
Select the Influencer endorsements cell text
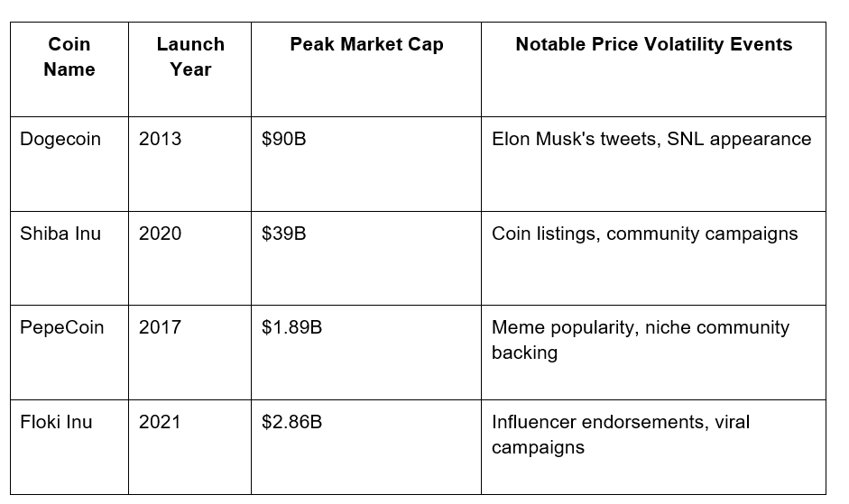coord(621,435)
